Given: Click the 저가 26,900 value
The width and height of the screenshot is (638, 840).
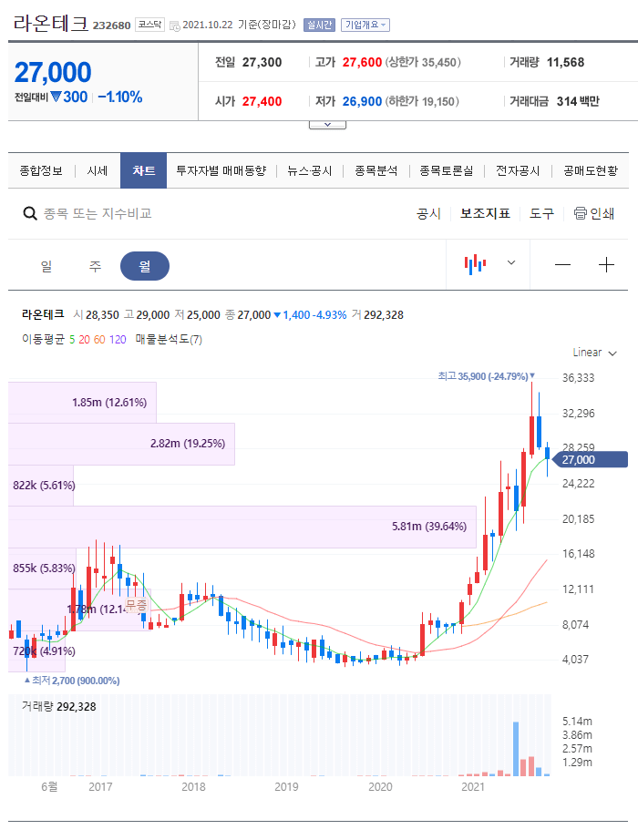Looking at the screenshot, I should (x=362, y=101).
